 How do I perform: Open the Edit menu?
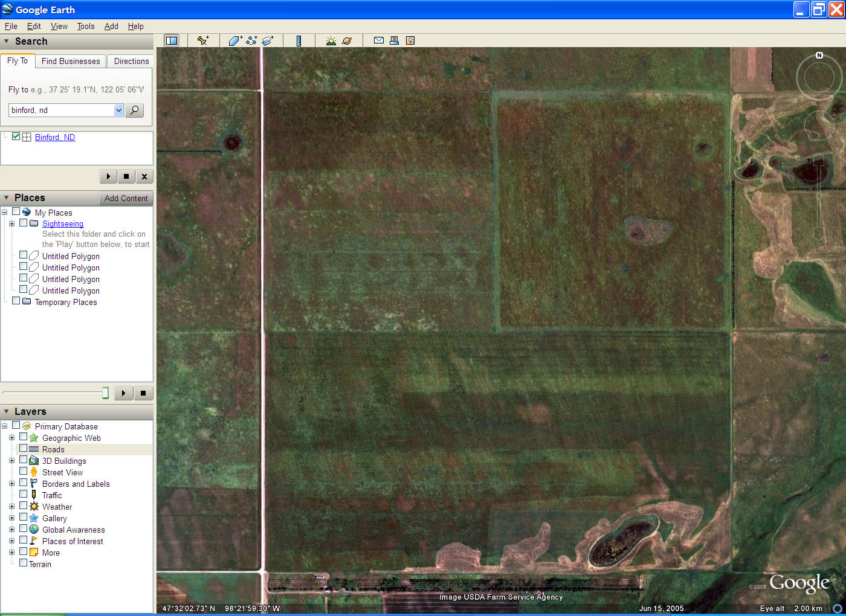34,26
